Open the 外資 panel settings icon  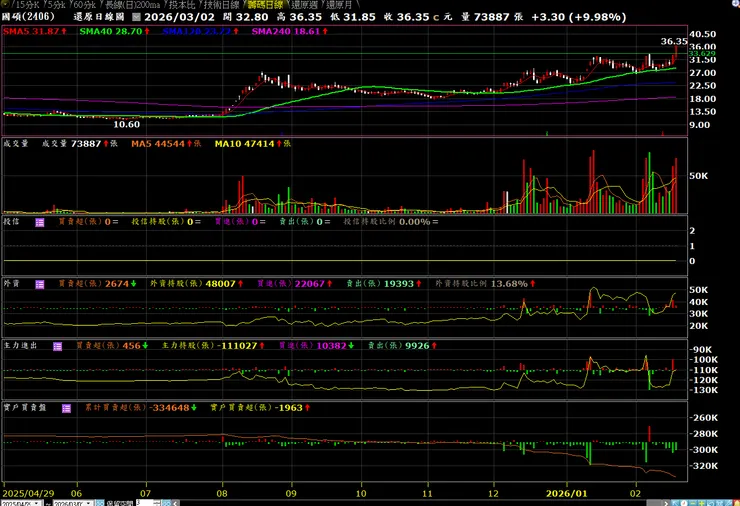pos(40,284)
